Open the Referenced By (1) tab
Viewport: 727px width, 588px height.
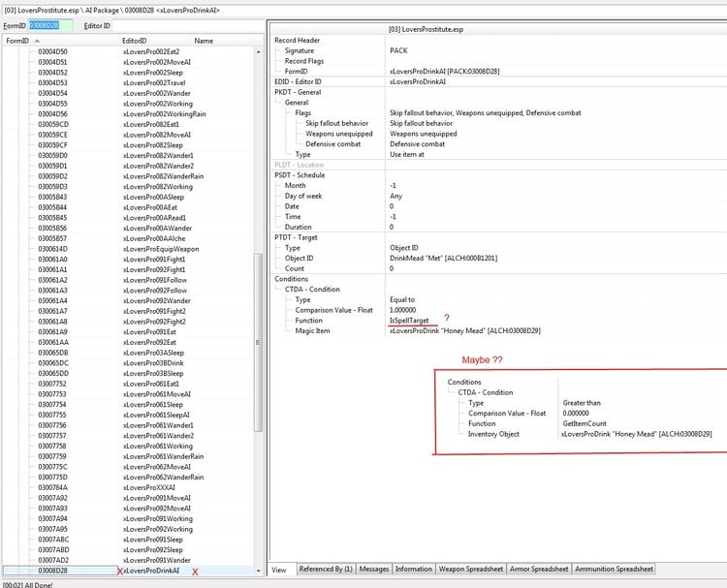326,569
